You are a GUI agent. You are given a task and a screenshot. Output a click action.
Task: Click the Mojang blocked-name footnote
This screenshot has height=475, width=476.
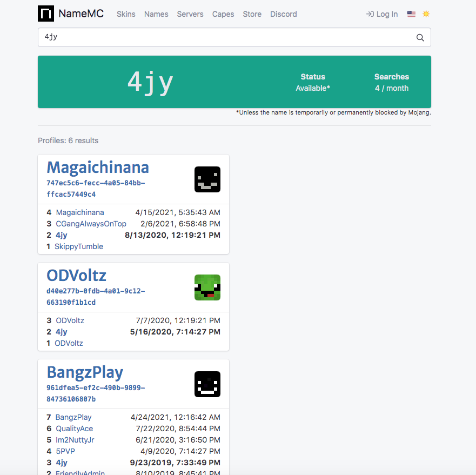[x=333, y=113]
